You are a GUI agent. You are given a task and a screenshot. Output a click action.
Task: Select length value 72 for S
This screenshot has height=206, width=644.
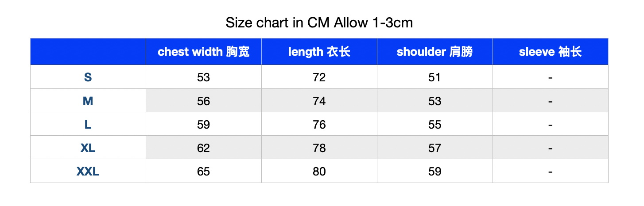point(319,77)
